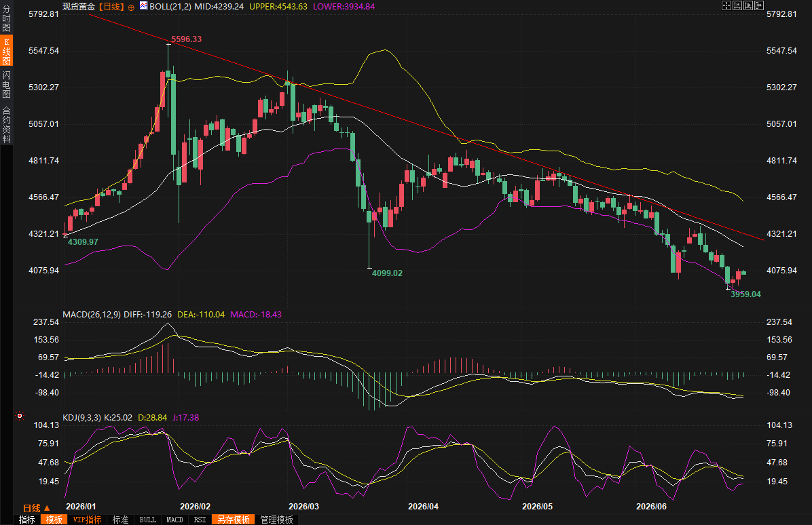812x525 pixels.
Task: Open the 合约资料 side tab
Action: tap(6, 124)
